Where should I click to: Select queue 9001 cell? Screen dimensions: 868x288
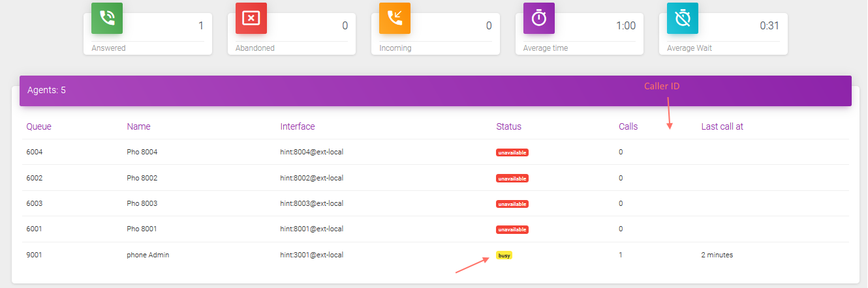click(x=35, y=255)
